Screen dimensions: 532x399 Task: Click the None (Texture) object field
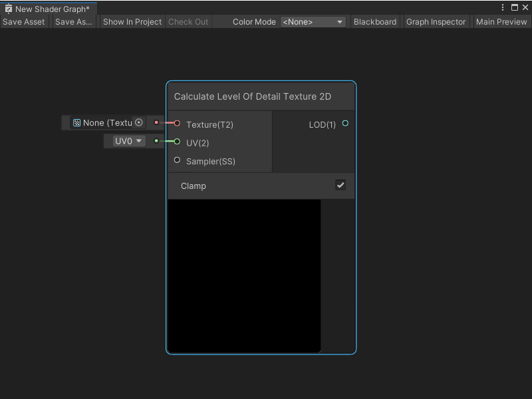[106, 122]
